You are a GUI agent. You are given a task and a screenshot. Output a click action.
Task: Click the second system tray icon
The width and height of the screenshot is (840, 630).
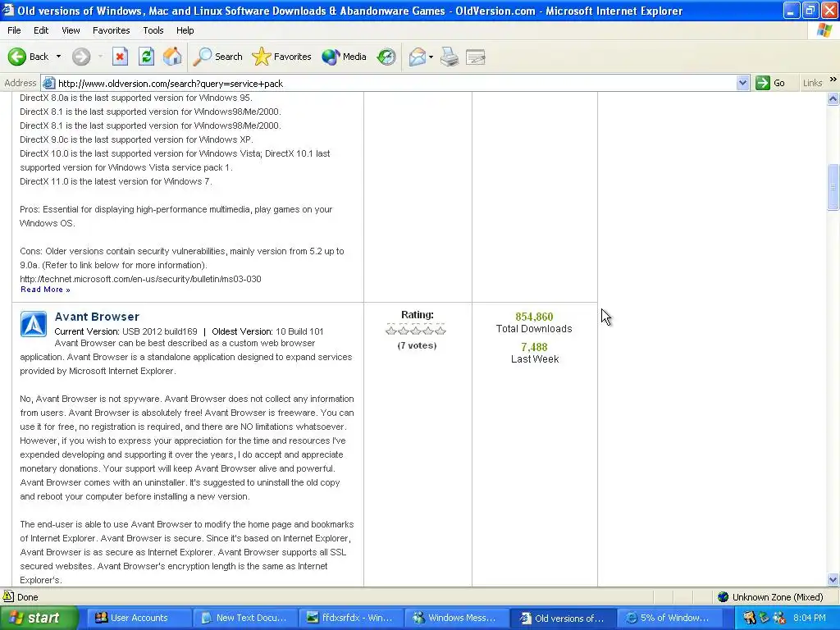[x=765, y=618]
